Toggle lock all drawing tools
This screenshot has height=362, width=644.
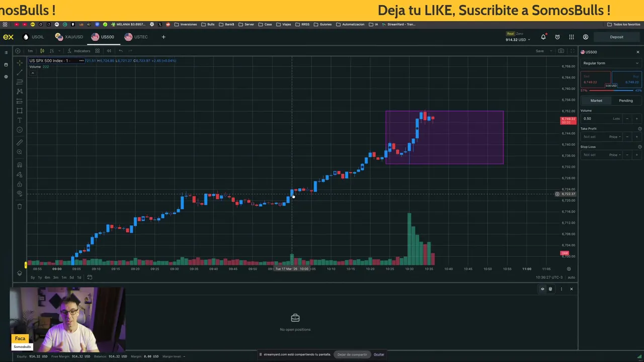coord(20,184)
